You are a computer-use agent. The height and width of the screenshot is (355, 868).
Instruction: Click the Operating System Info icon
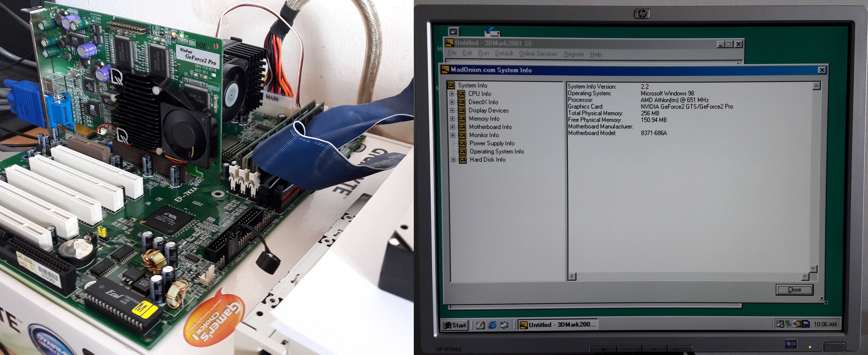[x=463, y=151]
